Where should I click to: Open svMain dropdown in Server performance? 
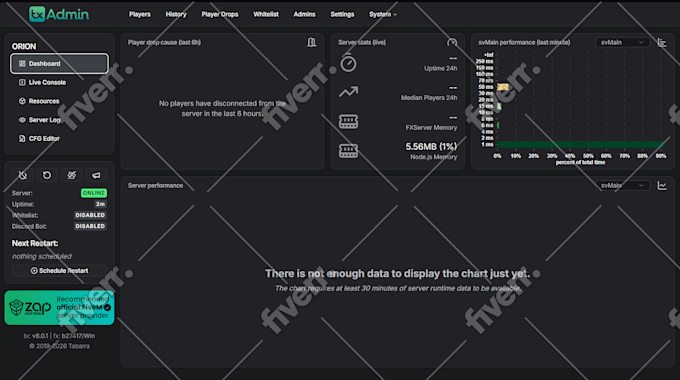622,185
